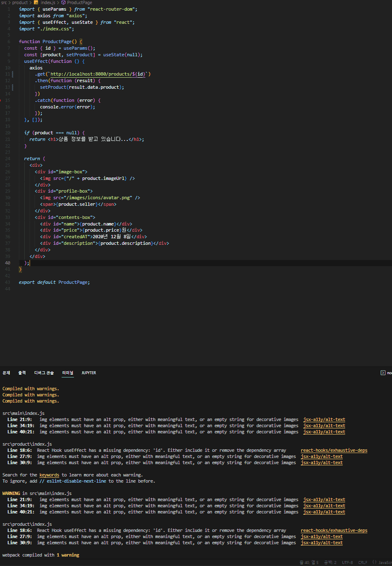
Task: Follow the localhost:8080 products URL
Action: pyautogui.click(x=97, y=74)
